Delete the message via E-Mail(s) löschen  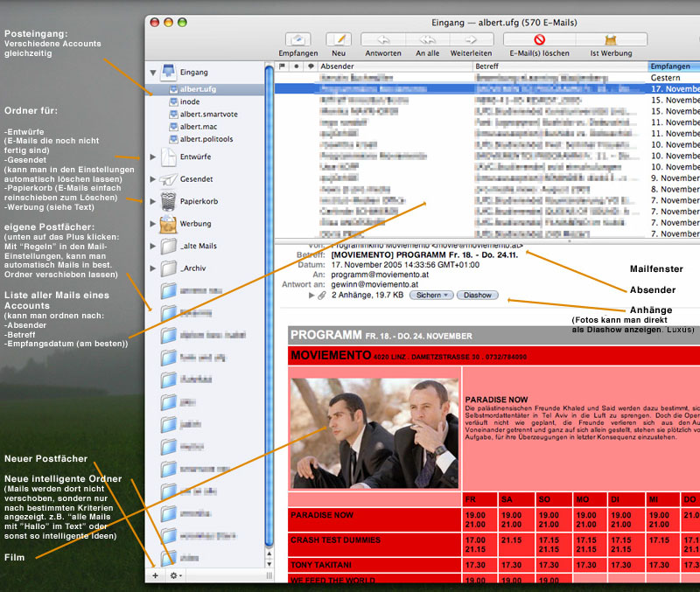click(x=539, y=39)
